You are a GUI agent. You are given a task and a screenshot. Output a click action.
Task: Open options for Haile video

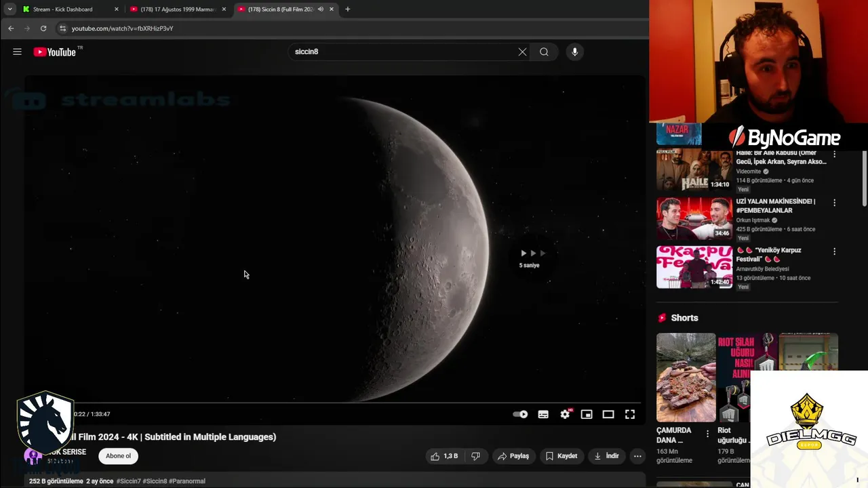tap(835, 154)
